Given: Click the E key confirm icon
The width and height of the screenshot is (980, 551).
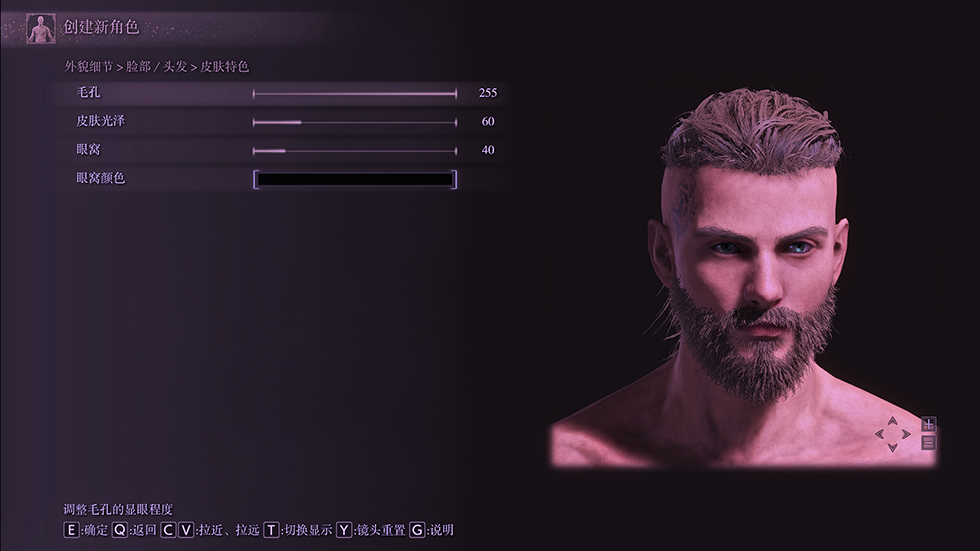Looking at the screenshot, I should 71,530.
